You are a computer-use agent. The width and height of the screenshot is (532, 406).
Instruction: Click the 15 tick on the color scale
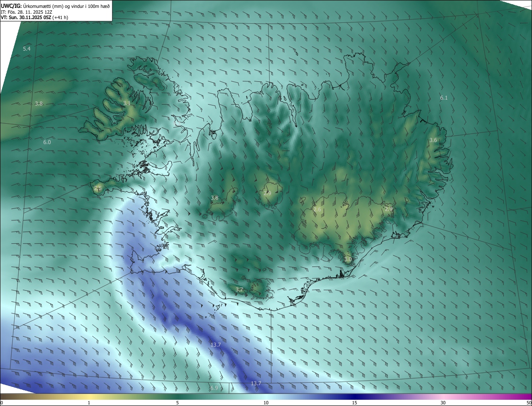(355, 403)
